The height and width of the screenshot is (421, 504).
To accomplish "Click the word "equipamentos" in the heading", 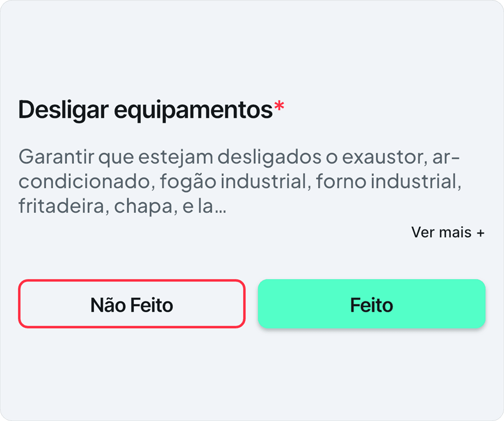I will click(193, 111).
